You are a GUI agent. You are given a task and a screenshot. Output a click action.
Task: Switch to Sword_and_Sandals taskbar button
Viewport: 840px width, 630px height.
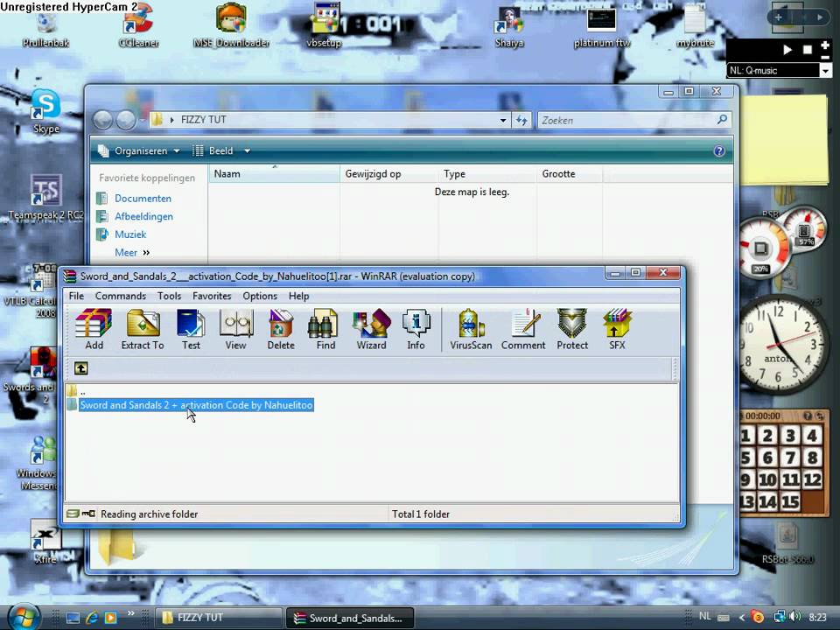pyautogui.click(x=349, y=618)
